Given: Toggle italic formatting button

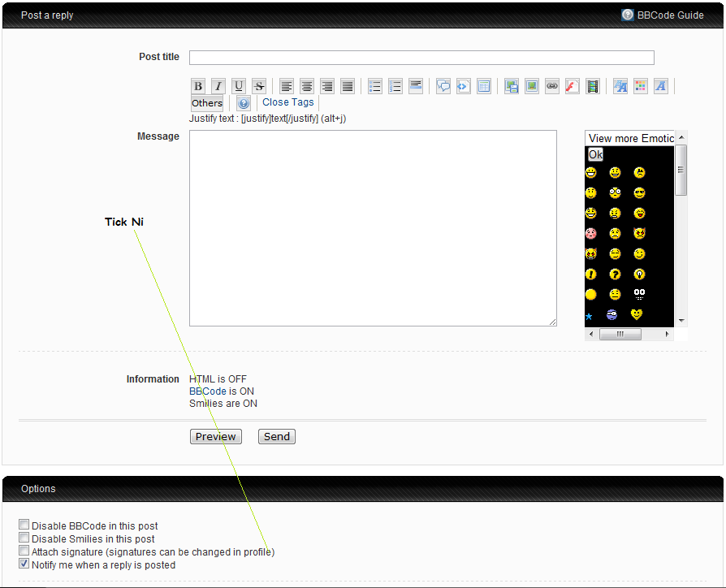Looking at the screenshot, I should [218, 86].
